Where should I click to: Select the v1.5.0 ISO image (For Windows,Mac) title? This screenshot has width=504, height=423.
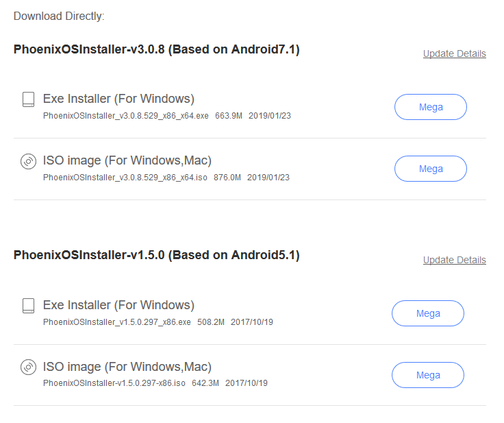click(x=127, y=367)
